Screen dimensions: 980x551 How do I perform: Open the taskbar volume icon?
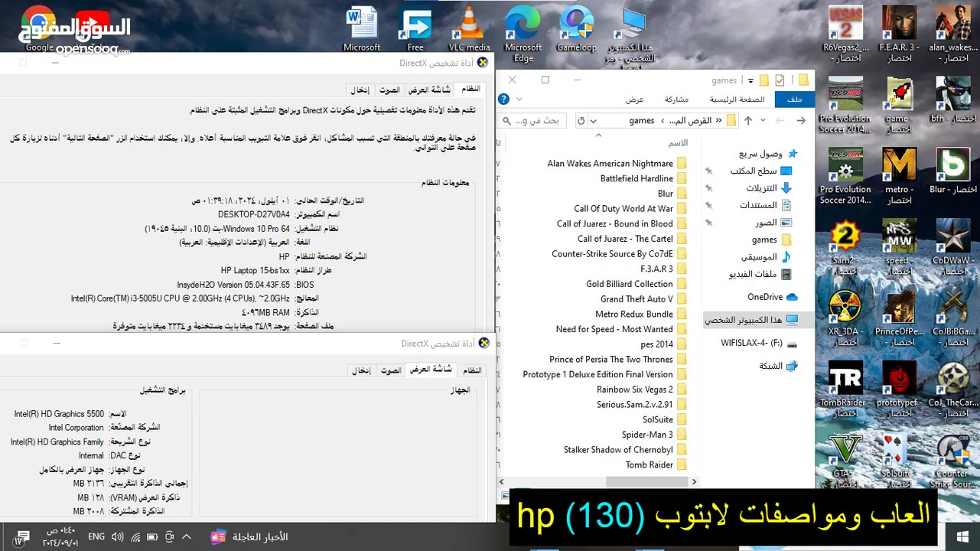[x=116, y=537]
